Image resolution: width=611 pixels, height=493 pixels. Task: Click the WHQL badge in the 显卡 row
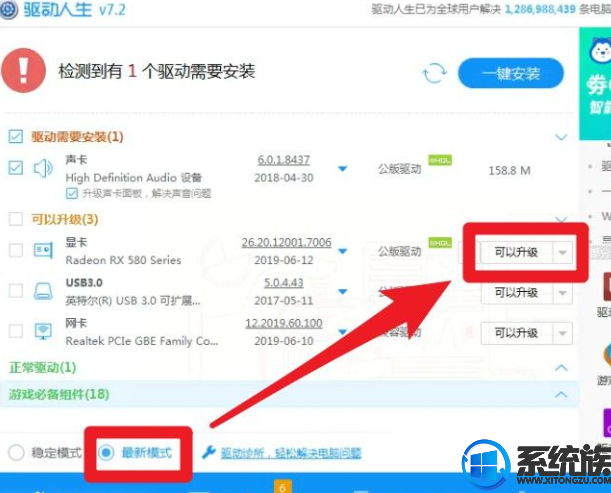pos(440,242)
